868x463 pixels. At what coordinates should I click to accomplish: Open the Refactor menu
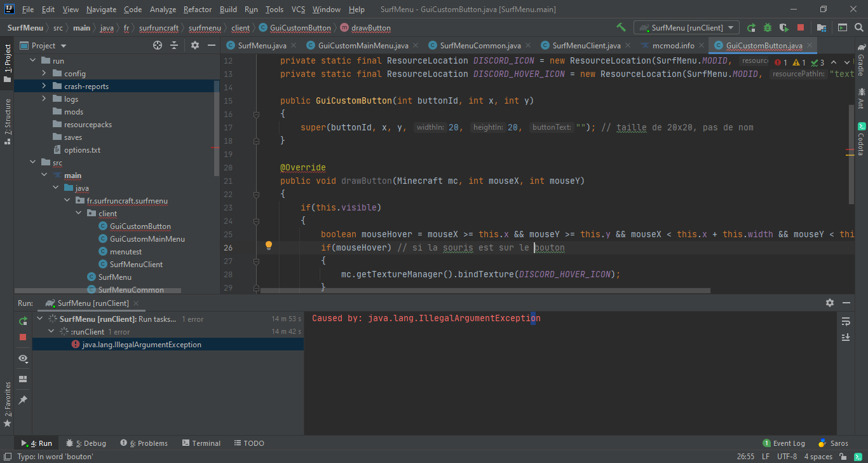(x=198, y=10)
